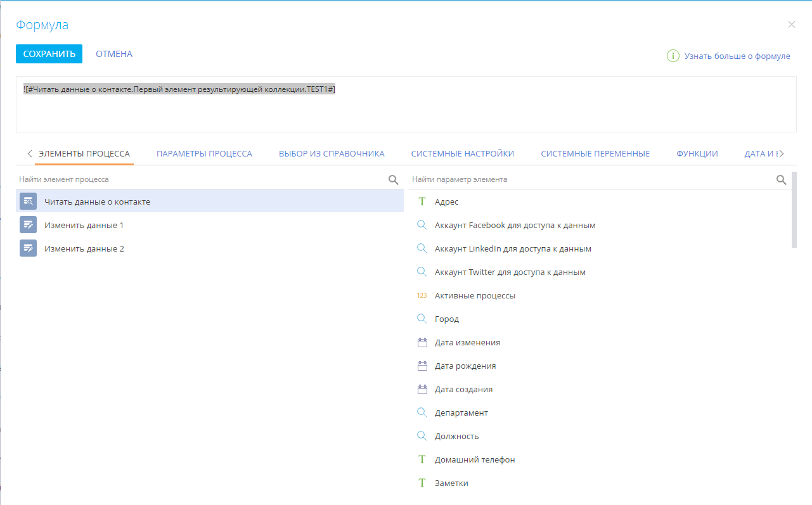
Task: Click inside the formula text area
Action: pyautogui.click(x=406, y=105)
